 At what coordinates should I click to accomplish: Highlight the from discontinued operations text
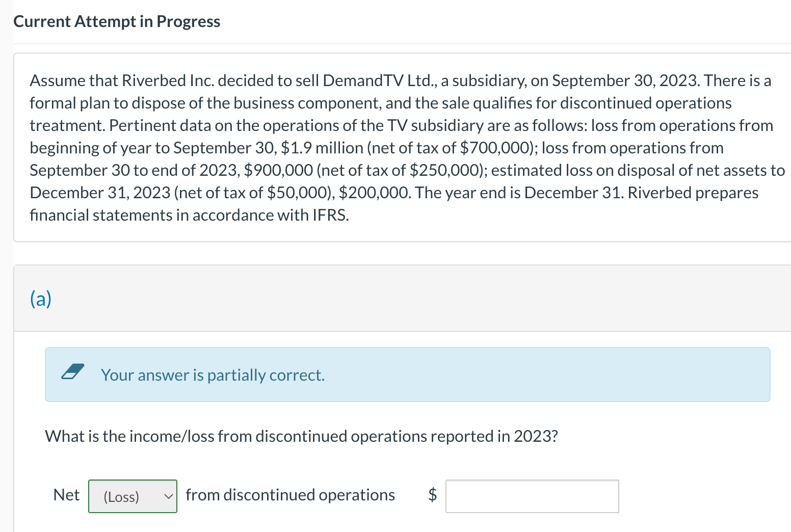290,494
